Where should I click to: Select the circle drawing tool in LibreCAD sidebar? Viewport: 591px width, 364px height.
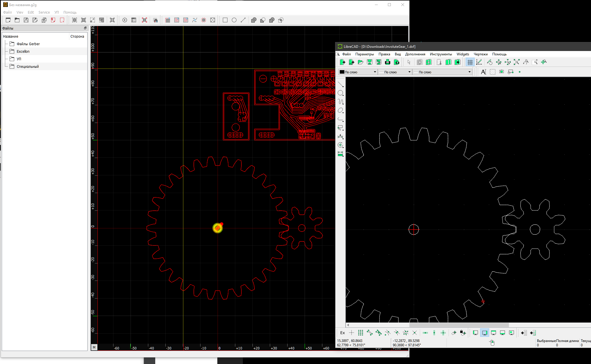click(340, 93)
